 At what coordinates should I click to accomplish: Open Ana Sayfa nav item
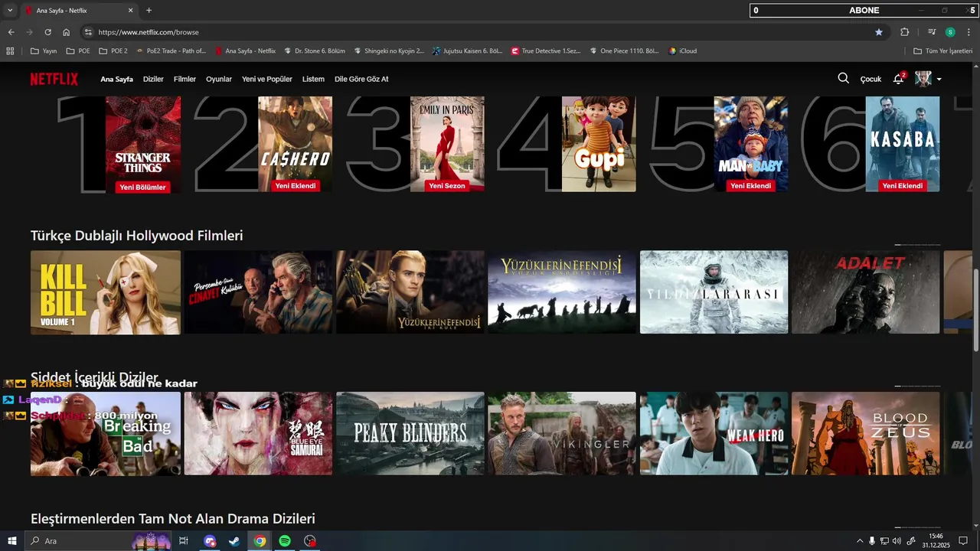tap(116, 79)
